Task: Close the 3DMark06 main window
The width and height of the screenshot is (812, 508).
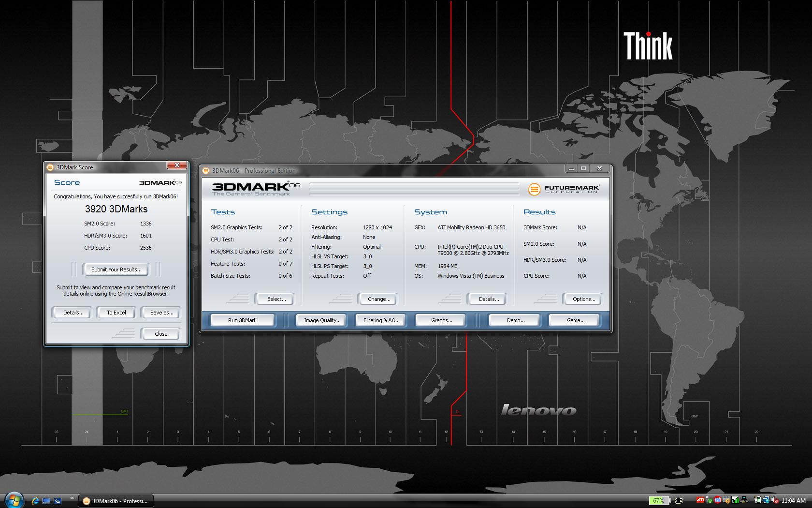Action: click(599, 168)
